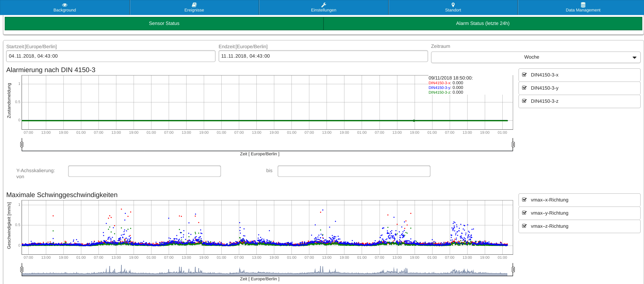The width and height of the screenshot is (644, 284).
Task: Toggle the DIN4150-3-z series checkbox
Action: click(524, 101)
